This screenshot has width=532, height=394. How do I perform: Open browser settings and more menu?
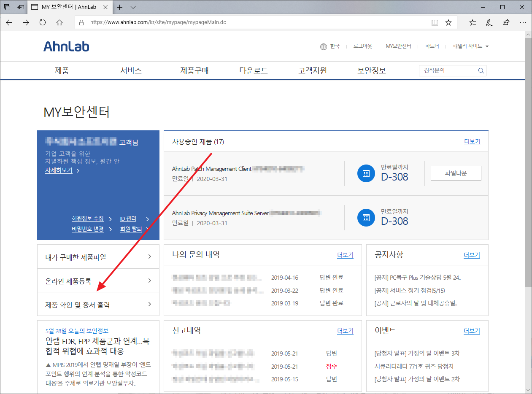click(x=523, y=22)
